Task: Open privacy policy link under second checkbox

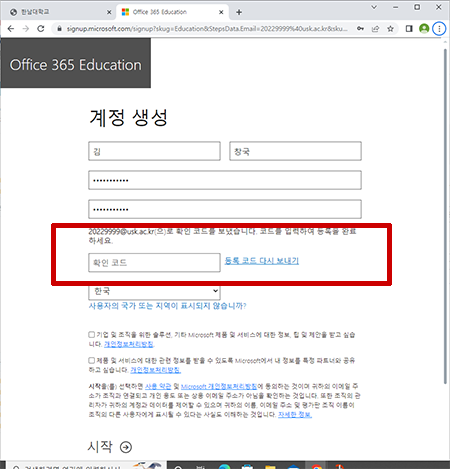Action: [x=156, y=370]
